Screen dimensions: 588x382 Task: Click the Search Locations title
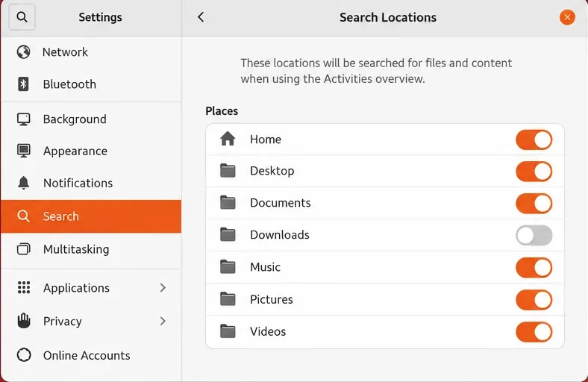tap(388, 17)
